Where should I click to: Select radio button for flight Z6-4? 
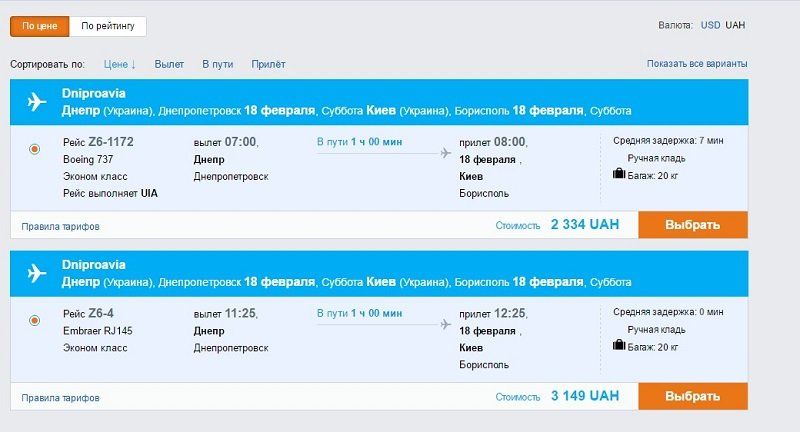click(x=35, y=320)
